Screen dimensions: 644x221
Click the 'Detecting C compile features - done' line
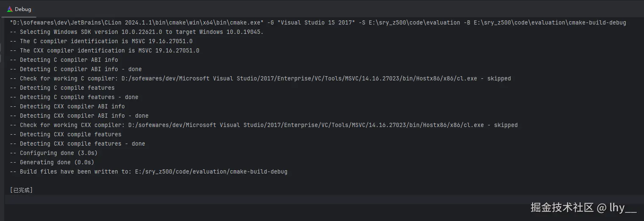(x=74, y=97)
